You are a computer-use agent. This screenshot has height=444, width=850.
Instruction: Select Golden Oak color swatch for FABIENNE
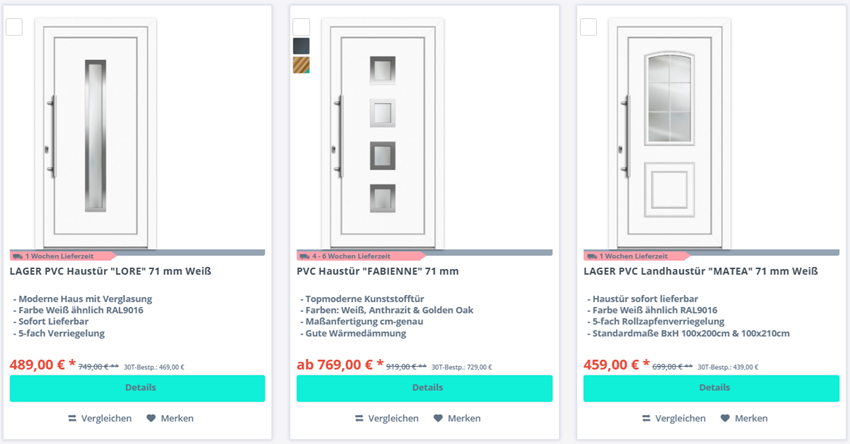(301, 66)
